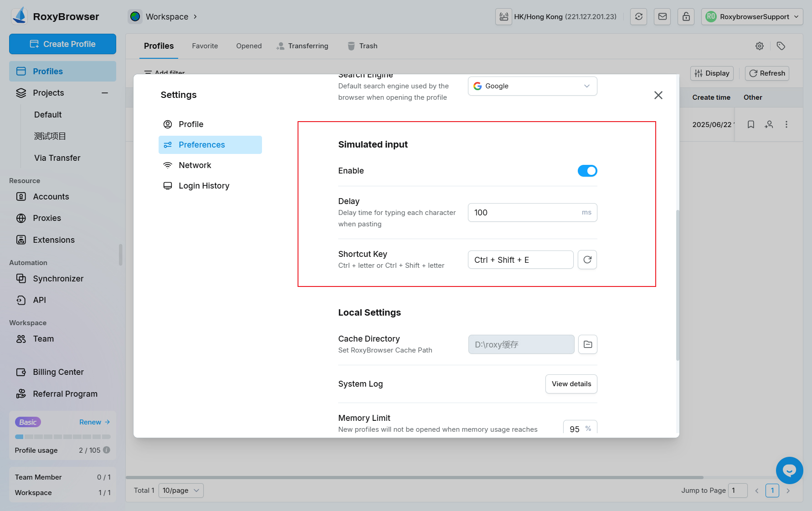Click View details for System Log
The image size is (812, 511).
[x=571, y=384]
